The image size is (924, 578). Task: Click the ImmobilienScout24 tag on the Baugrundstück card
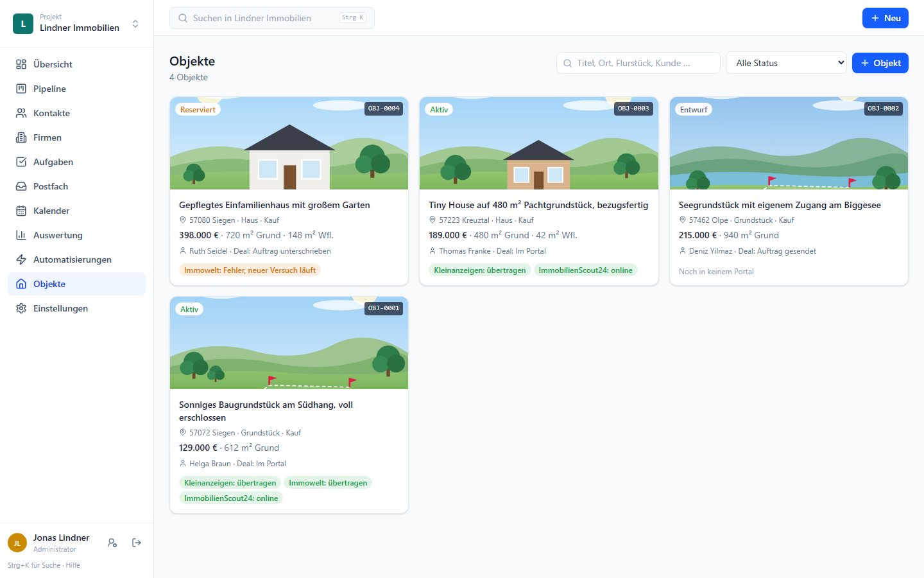point(231,498)
